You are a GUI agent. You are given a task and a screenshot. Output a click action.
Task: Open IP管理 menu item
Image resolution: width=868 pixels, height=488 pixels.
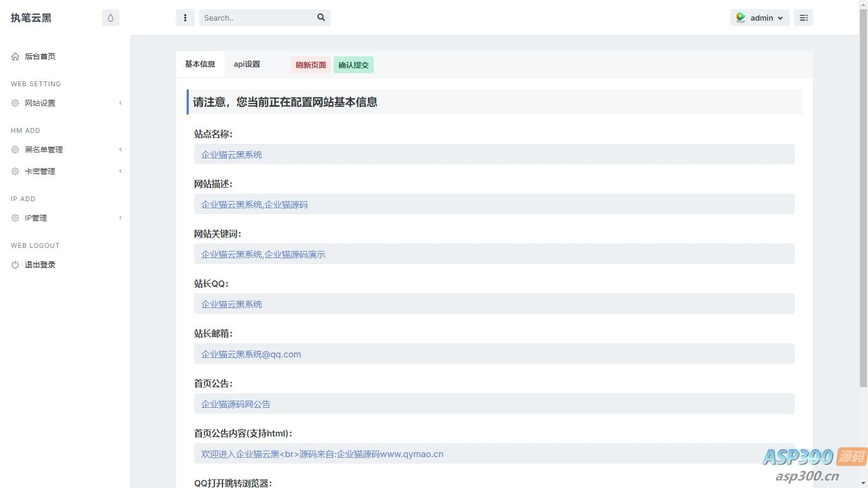(x=36, y=218)
